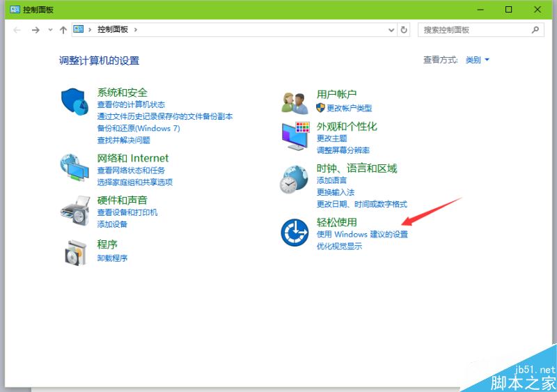
Task: Click the Hardware and Sound printer icon
Action: click(74, 209)
